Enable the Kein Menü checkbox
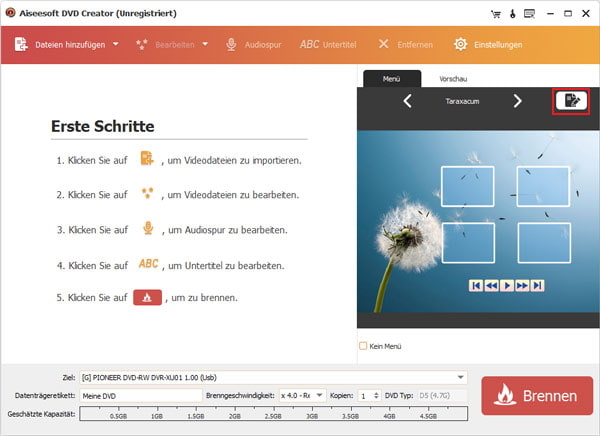The width and height of the screenshot is (600, 436). pyautogui.click(x=363, y=346)
